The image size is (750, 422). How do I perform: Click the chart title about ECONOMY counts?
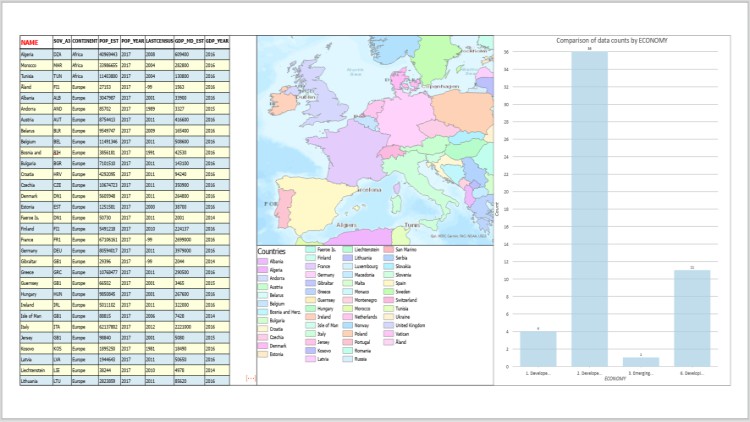[x=612, y=41]
